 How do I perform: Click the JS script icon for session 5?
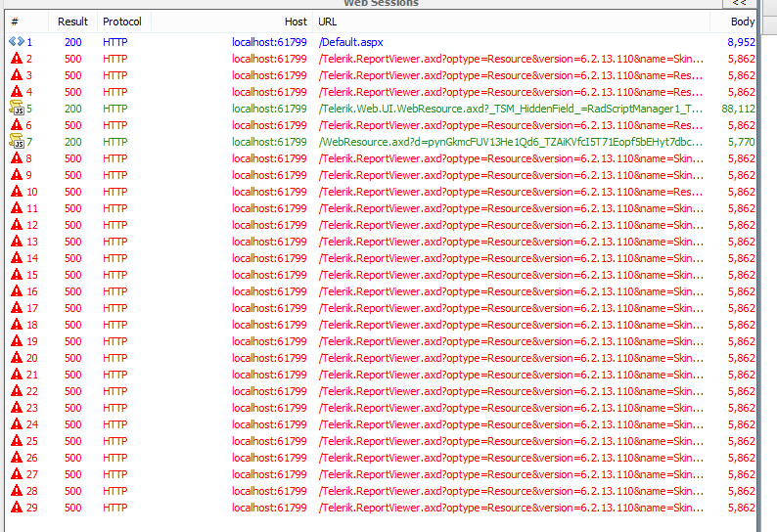17,108
